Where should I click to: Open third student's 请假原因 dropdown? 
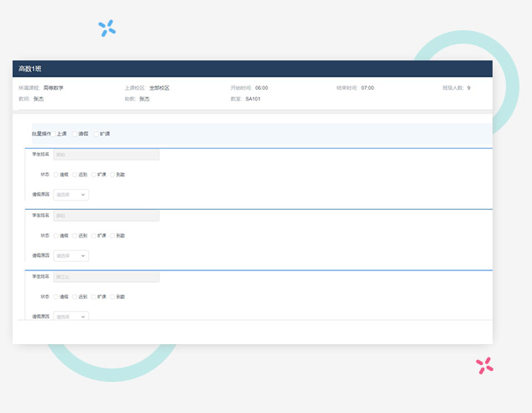[x=71, y=316]
